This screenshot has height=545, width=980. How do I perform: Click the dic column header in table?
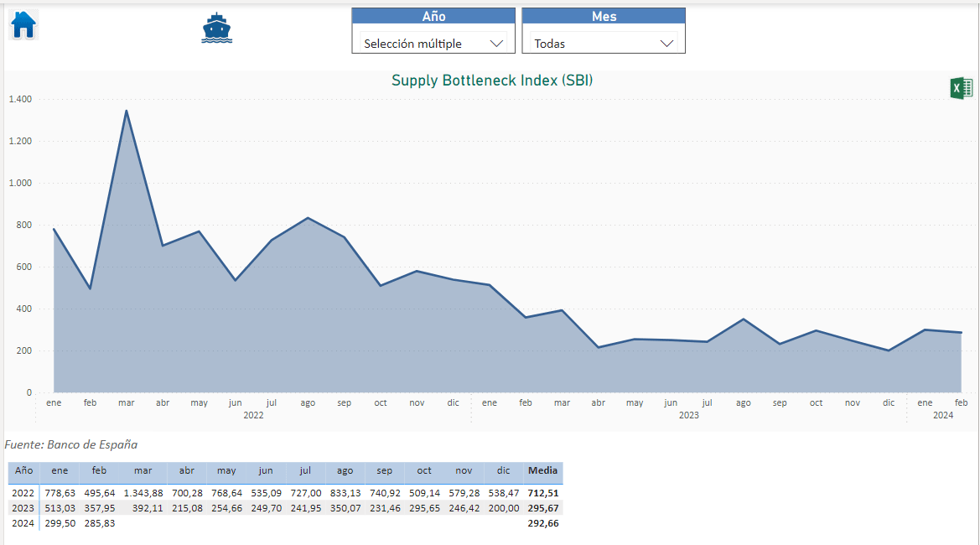pyautogui.click(x=504, y=471)
